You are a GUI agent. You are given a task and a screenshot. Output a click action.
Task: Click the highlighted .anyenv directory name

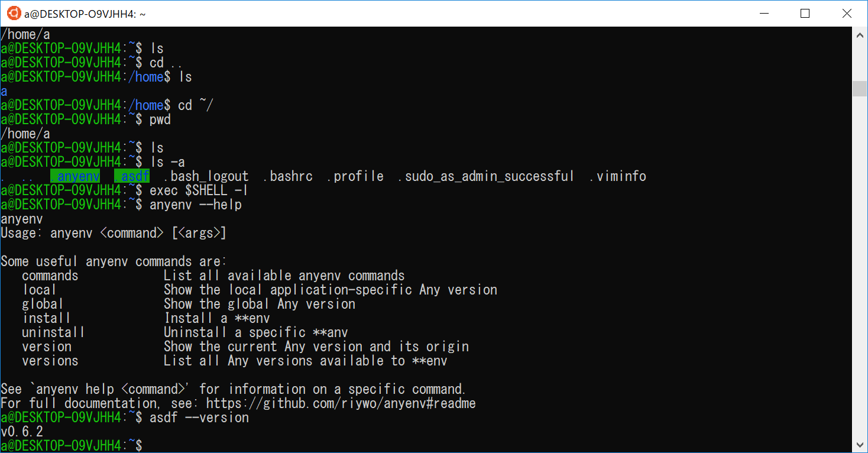click(x=75, y=176)
